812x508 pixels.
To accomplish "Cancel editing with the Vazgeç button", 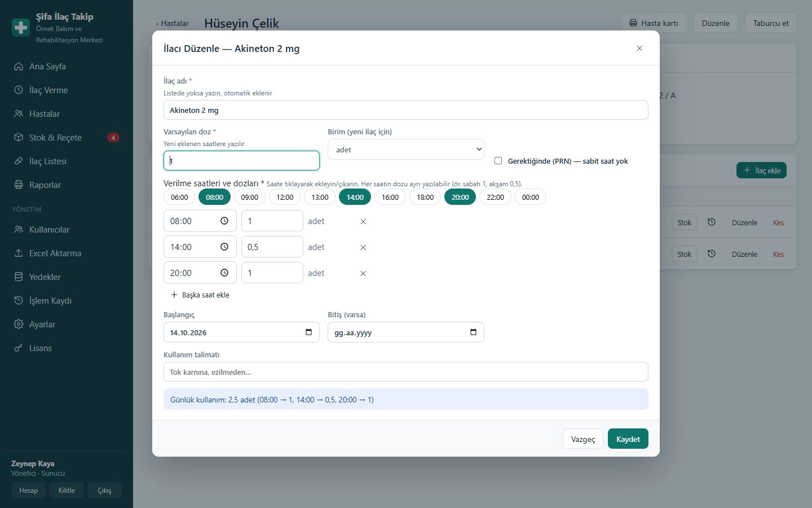I will [583, 439].
